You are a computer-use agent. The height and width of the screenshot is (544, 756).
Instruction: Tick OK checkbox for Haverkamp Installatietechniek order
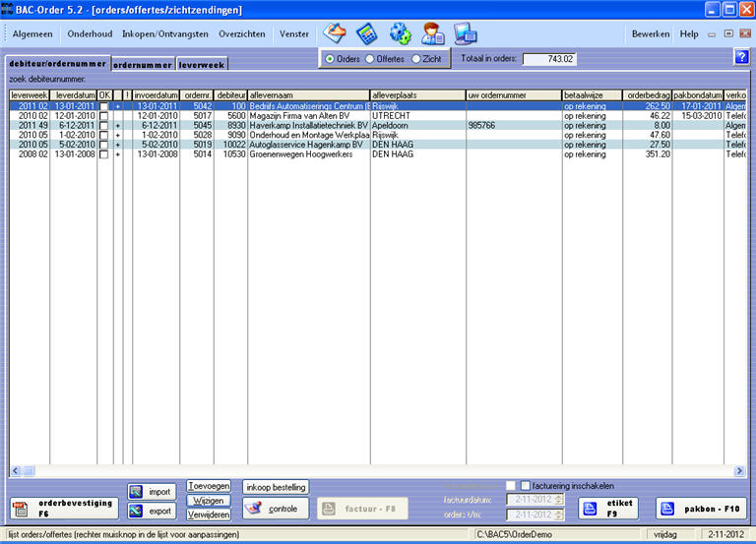tap(104, 126)
